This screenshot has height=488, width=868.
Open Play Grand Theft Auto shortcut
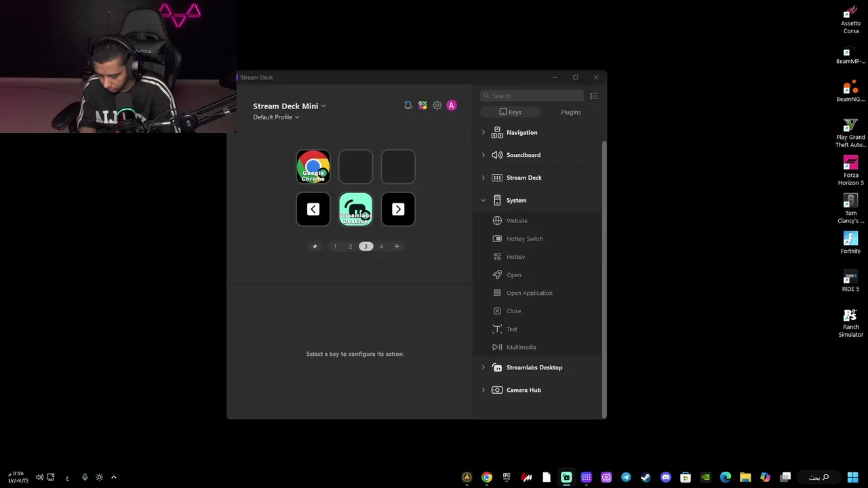(850, 134)
